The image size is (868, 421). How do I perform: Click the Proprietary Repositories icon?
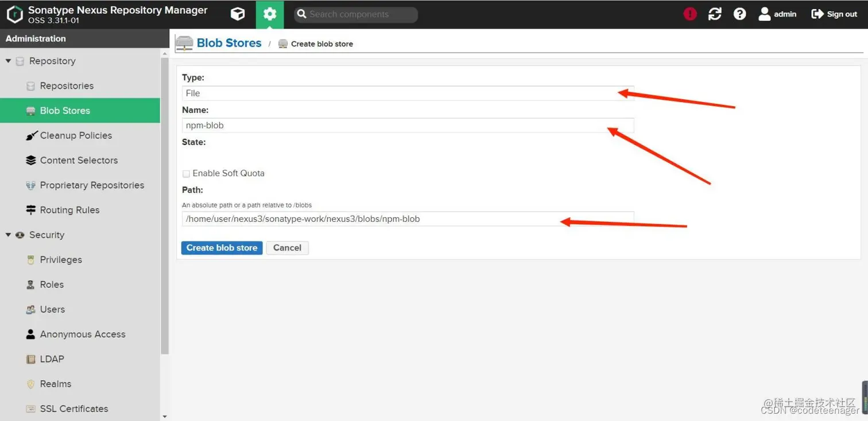pos(31,185)
